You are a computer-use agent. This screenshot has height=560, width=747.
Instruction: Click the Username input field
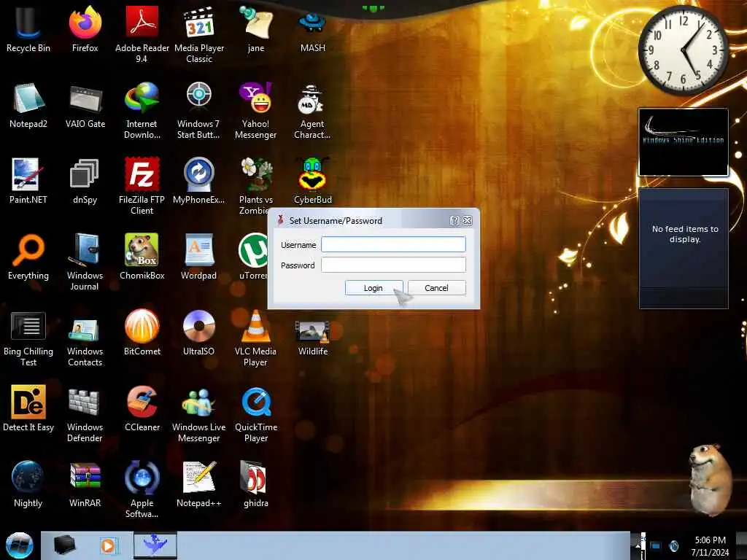393,244
